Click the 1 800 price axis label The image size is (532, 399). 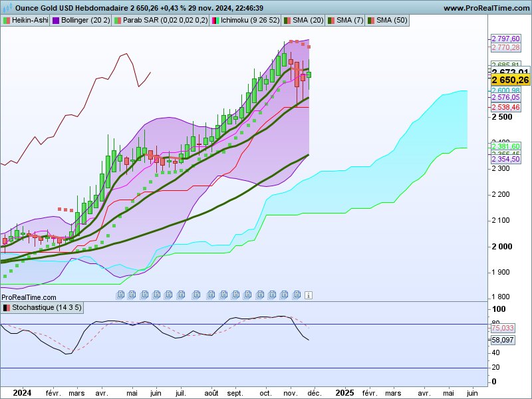point(501,297)
